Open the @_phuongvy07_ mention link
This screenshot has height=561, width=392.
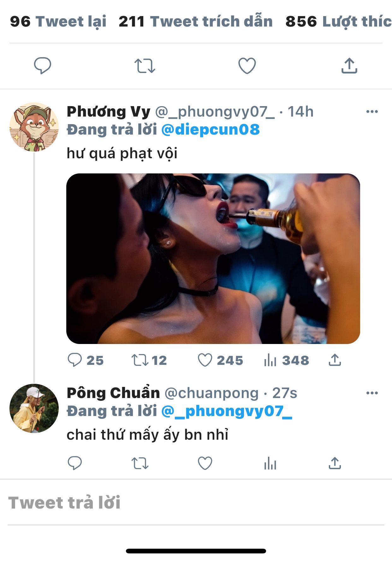227,411
